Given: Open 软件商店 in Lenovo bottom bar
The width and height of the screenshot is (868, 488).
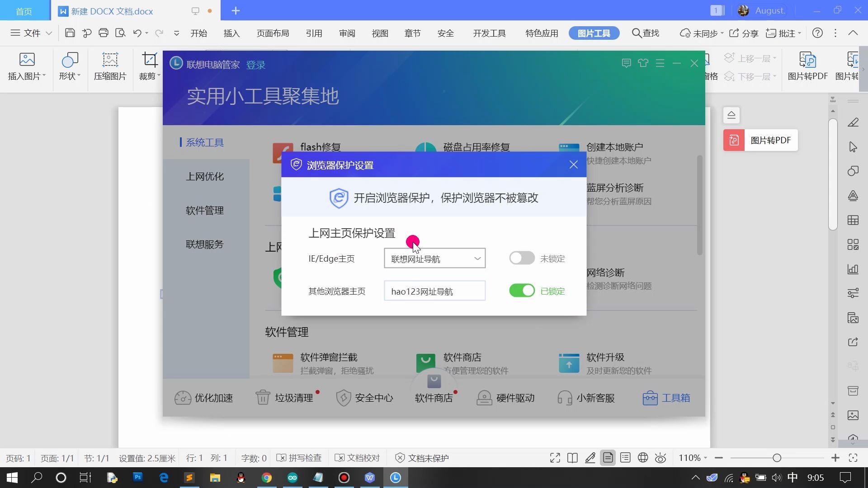Looking at the screenshot, I should 434,398.
